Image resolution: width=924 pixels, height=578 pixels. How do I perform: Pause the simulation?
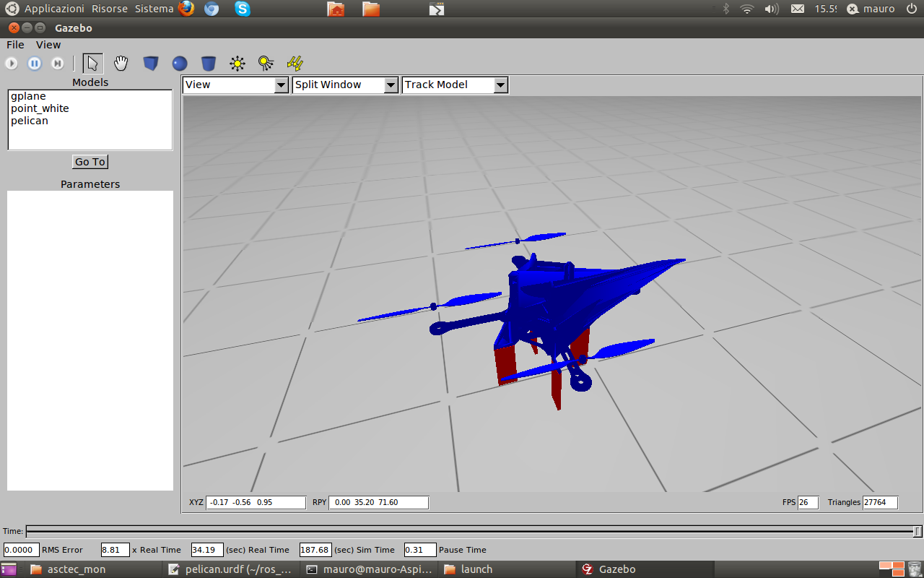(x=35, y=64)
